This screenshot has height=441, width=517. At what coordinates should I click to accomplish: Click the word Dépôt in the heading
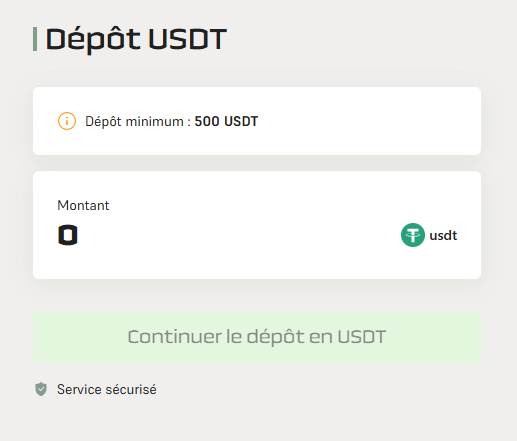(x=93, y=39)
